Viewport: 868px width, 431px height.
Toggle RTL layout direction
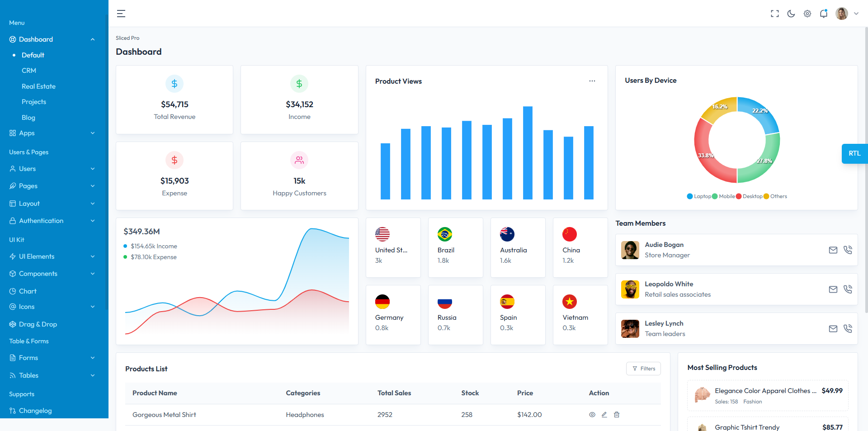(854, 154)
